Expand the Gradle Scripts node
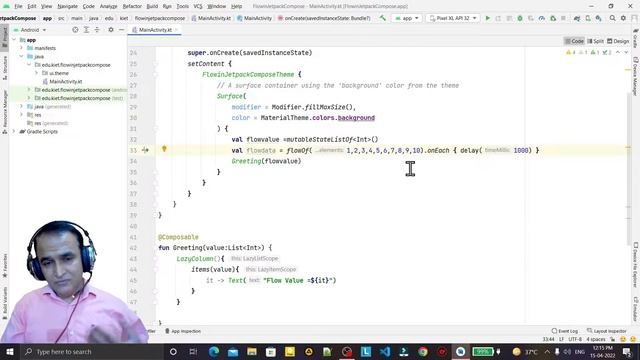The image size is (640, 360). point(14,131)
